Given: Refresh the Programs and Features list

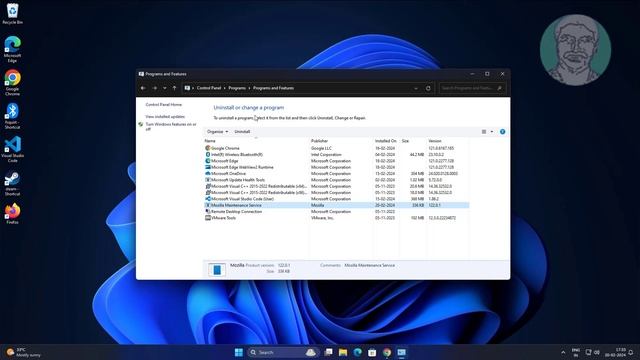Looking at the screenshot, I should (428, 88).
